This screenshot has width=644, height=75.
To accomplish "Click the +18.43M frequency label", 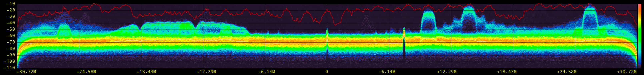I will [507, 72].
